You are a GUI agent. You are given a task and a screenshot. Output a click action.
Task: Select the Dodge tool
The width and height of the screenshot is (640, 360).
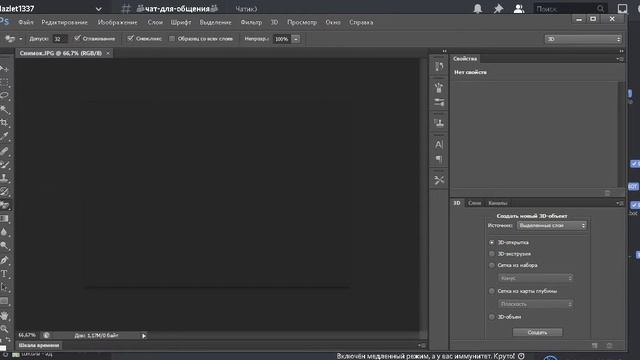pyautogui.click(x=4, y=246)
